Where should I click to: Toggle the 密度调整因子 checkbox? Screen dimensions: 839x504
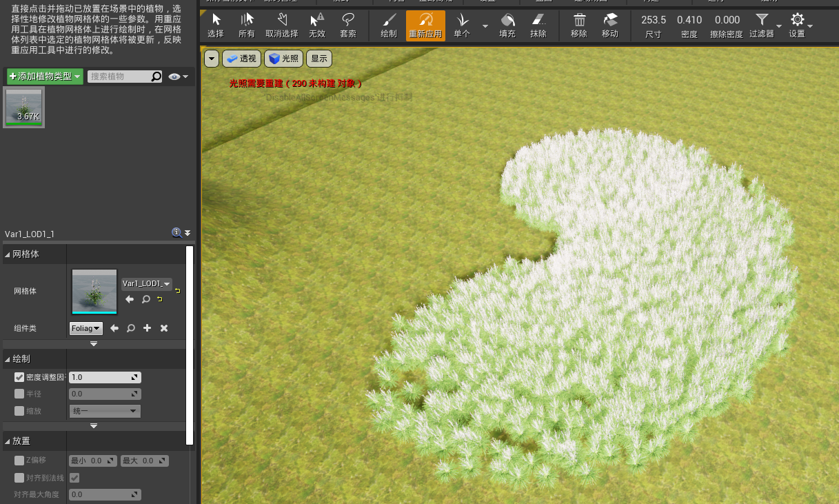pyautogui.click(x=19, y=377)
